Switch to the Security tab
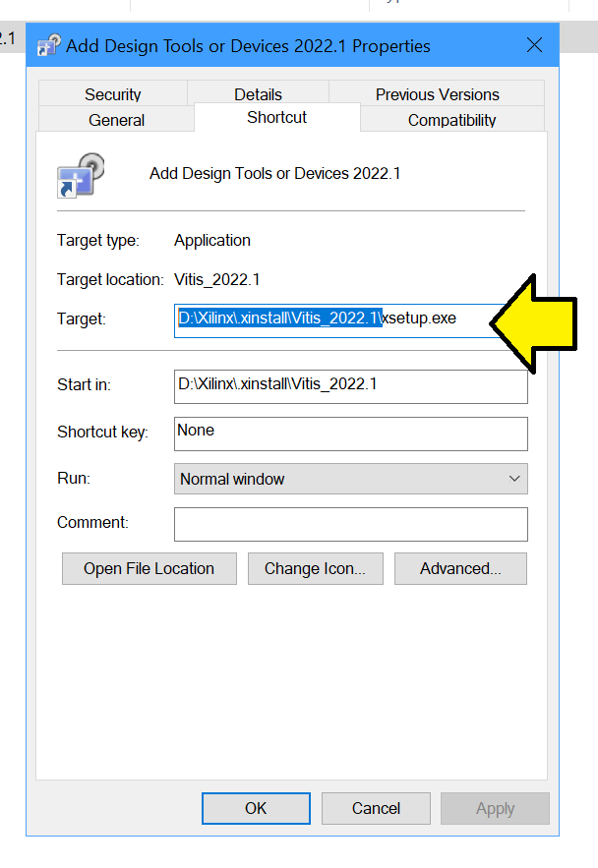This screenshot has height=868, width=598. click(x=113, y=93)
